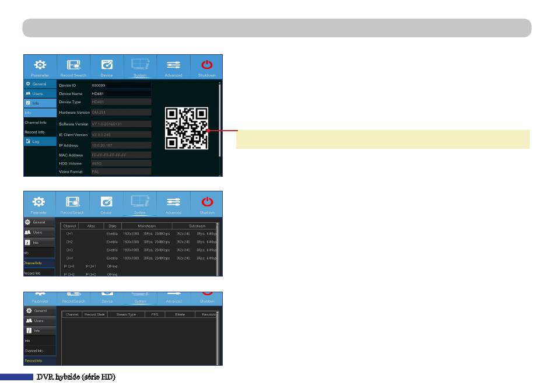Viewport: 554px width, 392px height.
Task: Select General in channel table screen sidebar
Action: 39,222
